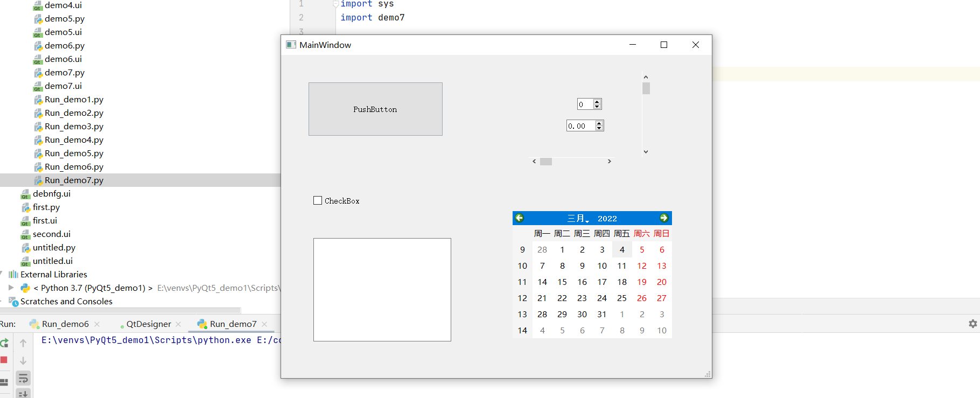Rerun the program with green icon

4,343
